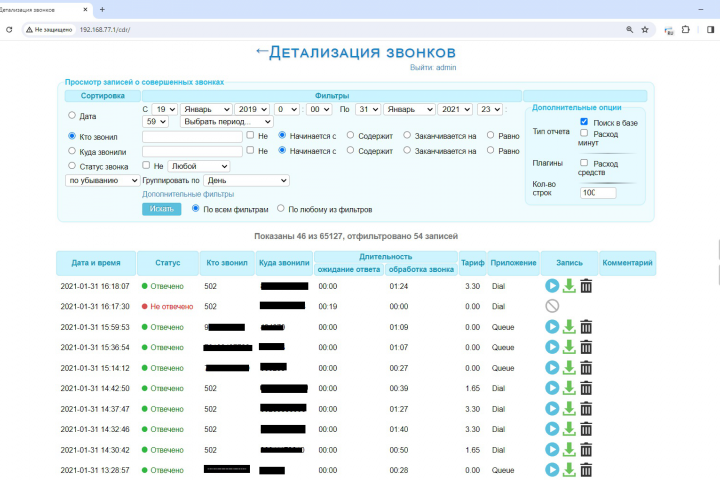Delete recording of 15:14:12 call
Viewport: 720px width, 480px height.
point(586,367)
